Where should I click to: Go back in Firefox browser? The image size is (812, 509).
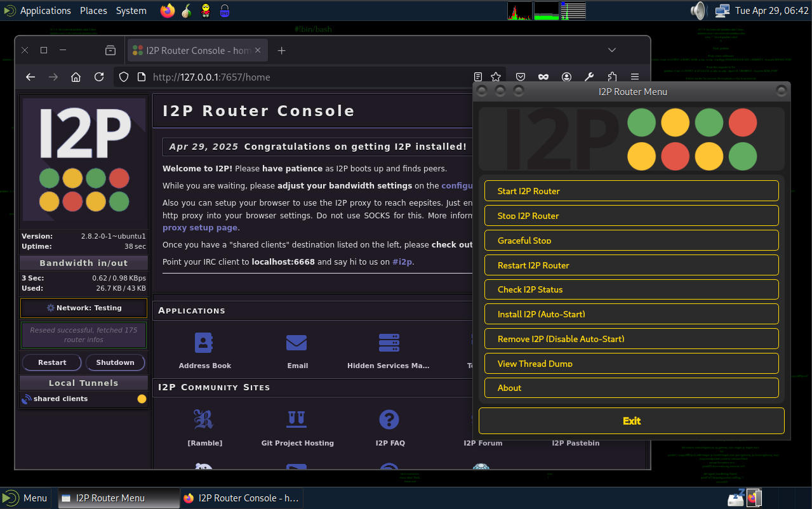pos(30,77)
